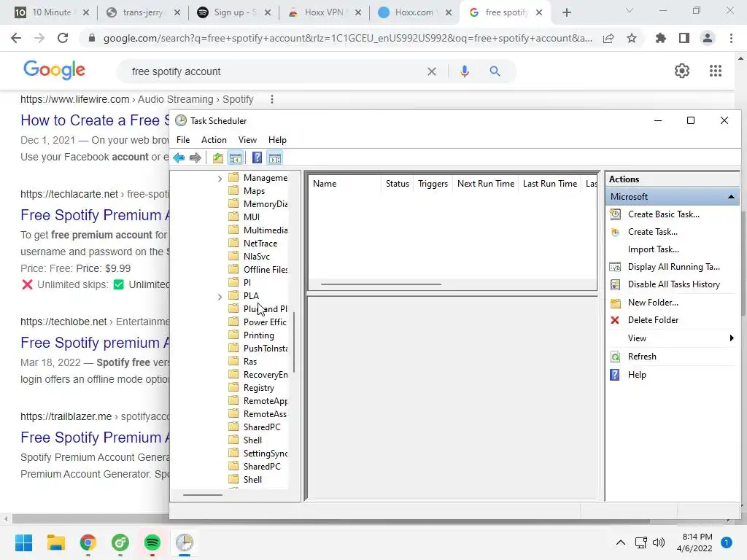Select the MemoryDiagnostic folder
Viewport: 747px width, 560px height.
pos(266,204)
